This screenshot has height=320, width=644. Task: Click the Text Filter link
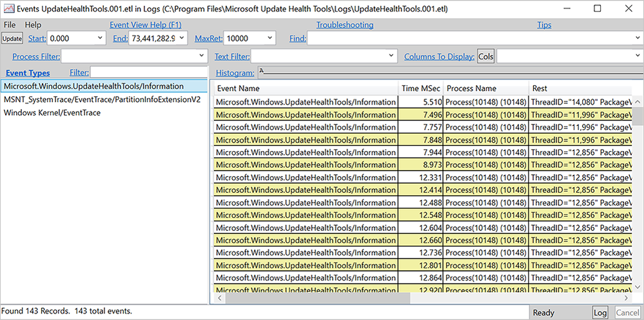click(x=232, y=56)
